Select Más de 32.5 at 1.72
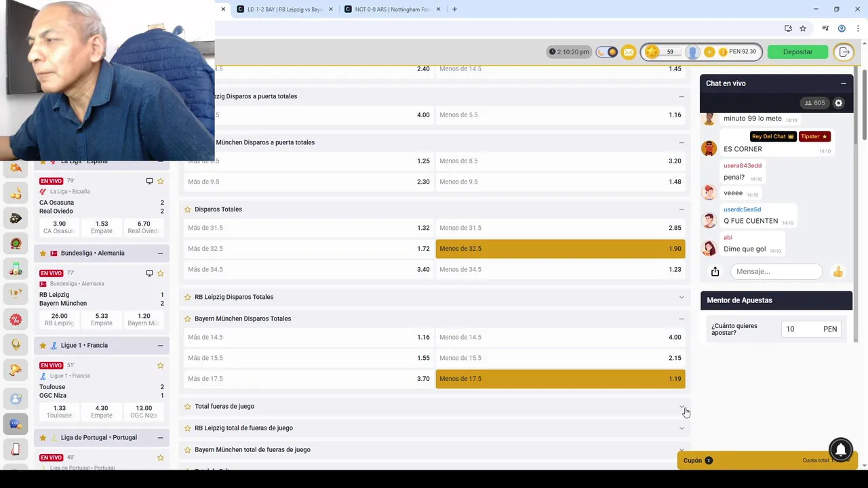This screenshot has height=488, width=868. pyautogui.click(x=309, y=249)
